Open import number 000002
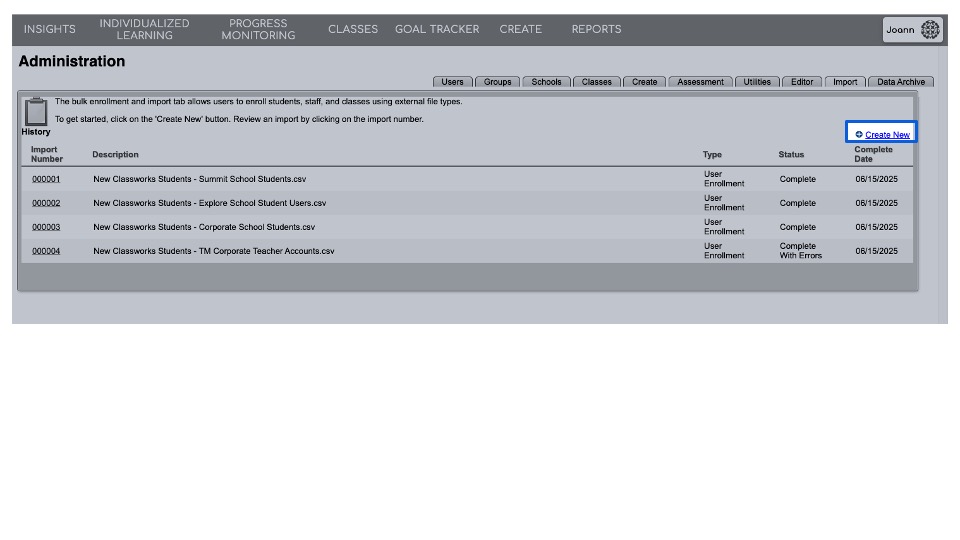 click(x=46, y=203)
